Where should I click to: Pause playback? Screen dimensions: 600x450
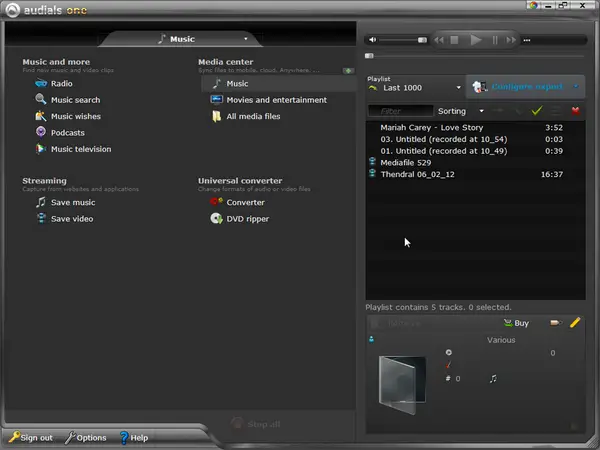[x=495, y=40]
